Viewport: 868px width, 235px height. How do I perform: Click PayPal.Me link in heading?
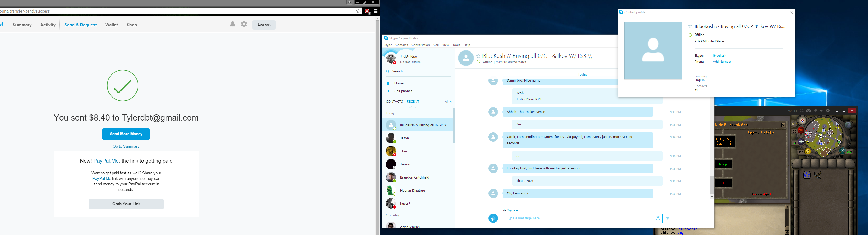click(106, 161)
